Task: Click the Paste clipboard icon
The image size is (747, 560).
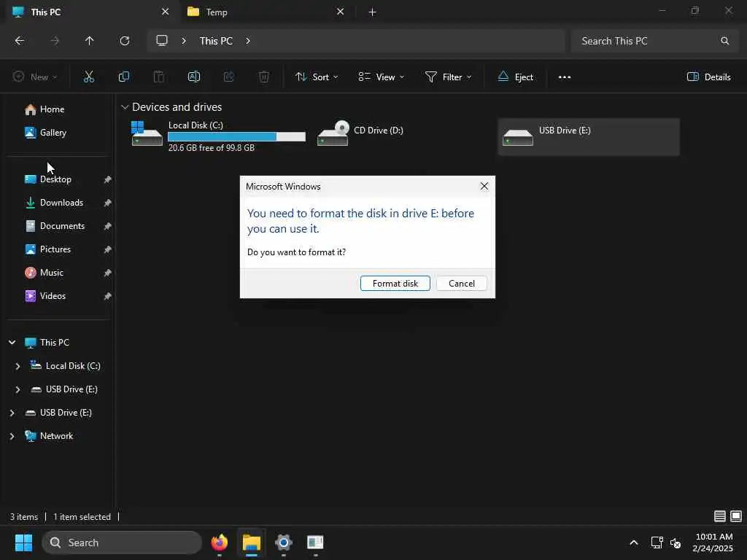Action: [x=158, y=77]
